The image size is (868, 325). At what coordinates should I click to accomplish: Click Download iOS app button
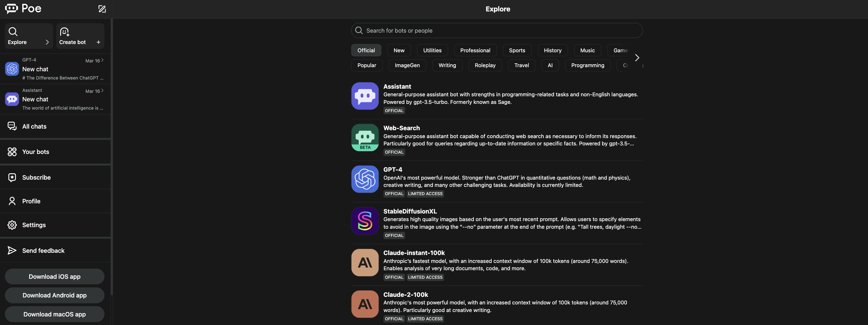click(x=54, y=277)
